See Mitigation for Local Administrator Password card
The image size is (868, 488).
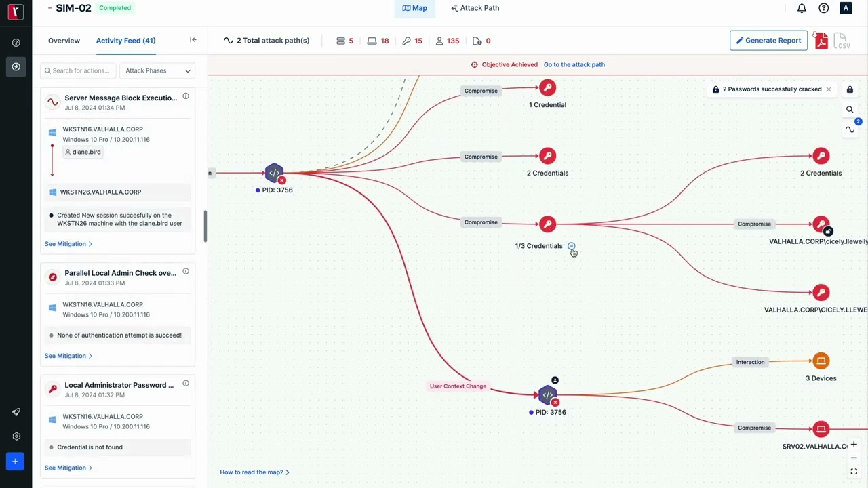click(x=68, y=468)
